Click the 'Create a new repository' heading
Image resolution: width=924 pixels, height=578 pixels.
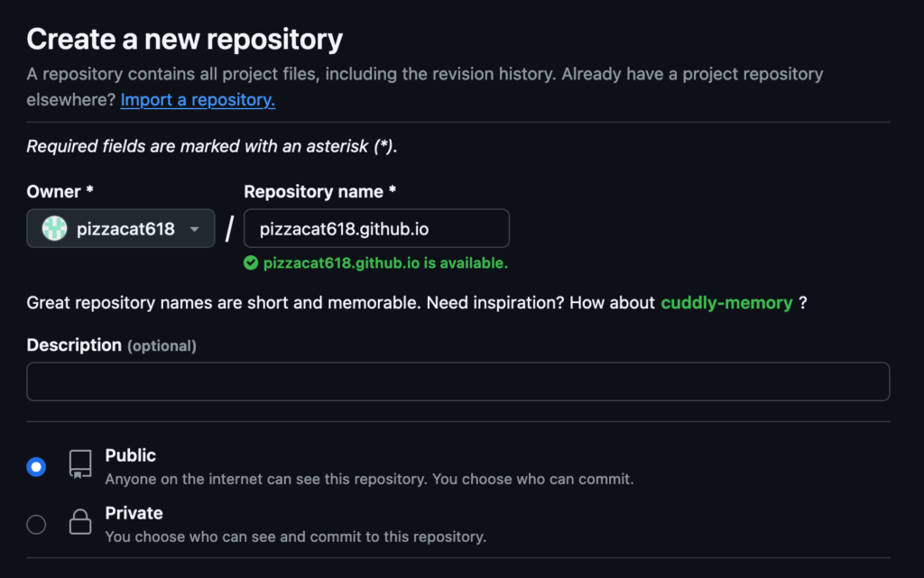coord(184,40)
